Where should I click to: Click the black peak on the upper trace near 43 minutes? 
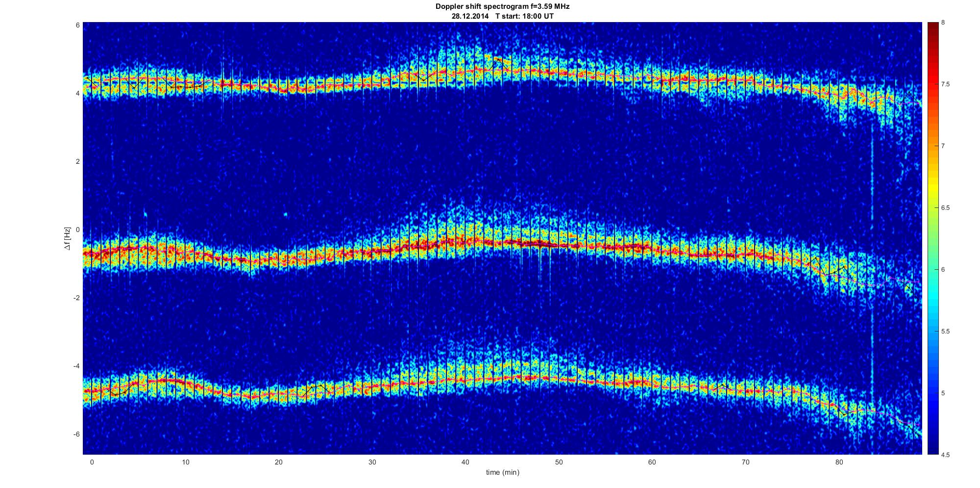point(497,59)
